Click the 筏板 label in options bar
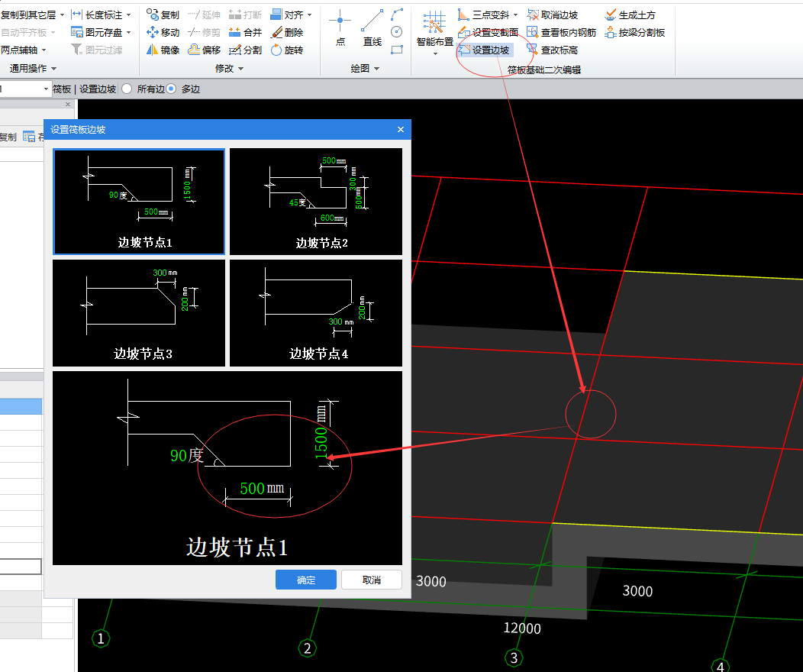 62,89
